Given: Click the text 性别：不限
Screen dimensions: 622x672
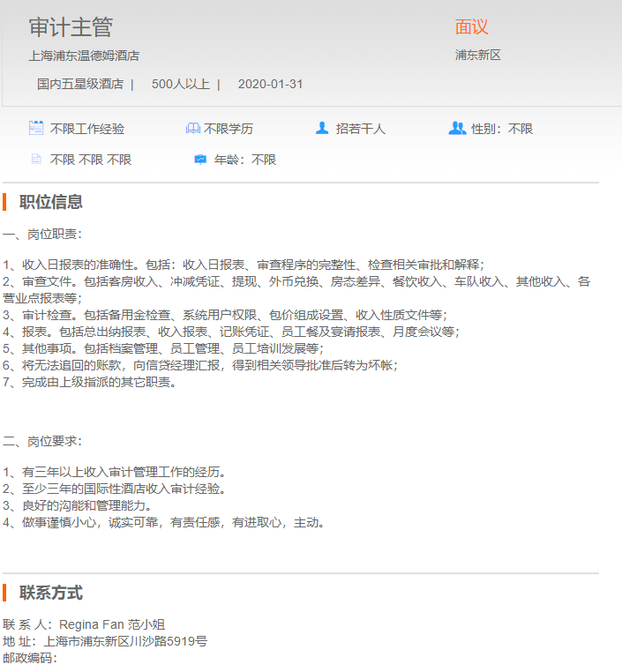Looking at the screenshot, I should (502, 129).
